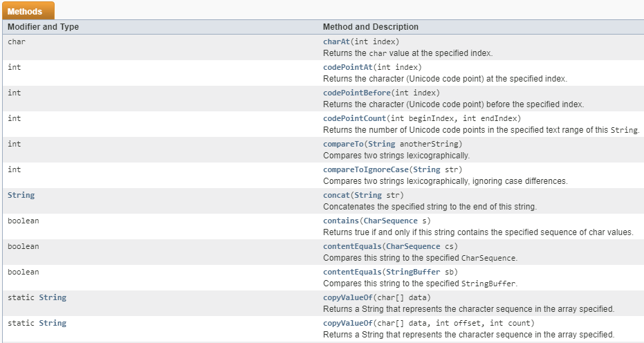
Task: Click description 'Compares two strings lexicographically.'
Action: 396,156
